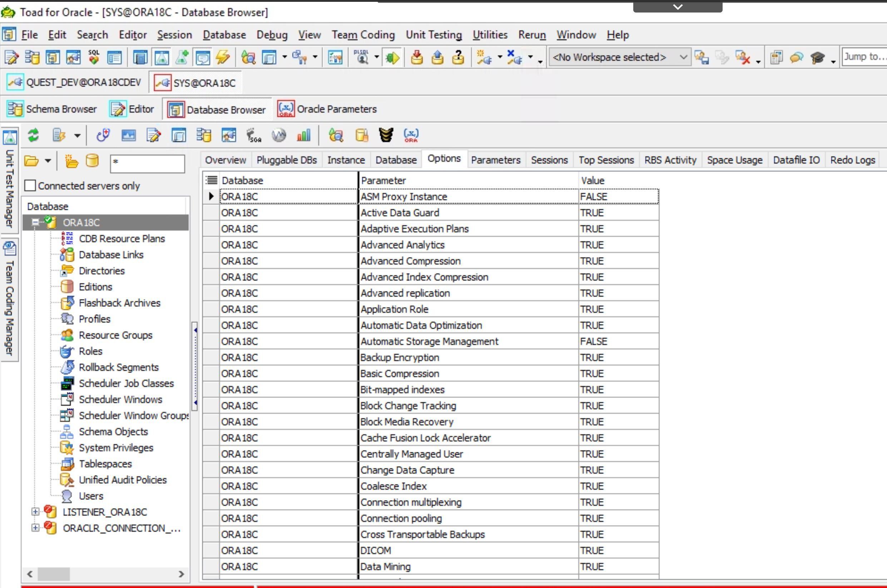Select Unified Audit Policies node
This screenshot has height=588, width=887.
tap(123, 480)
